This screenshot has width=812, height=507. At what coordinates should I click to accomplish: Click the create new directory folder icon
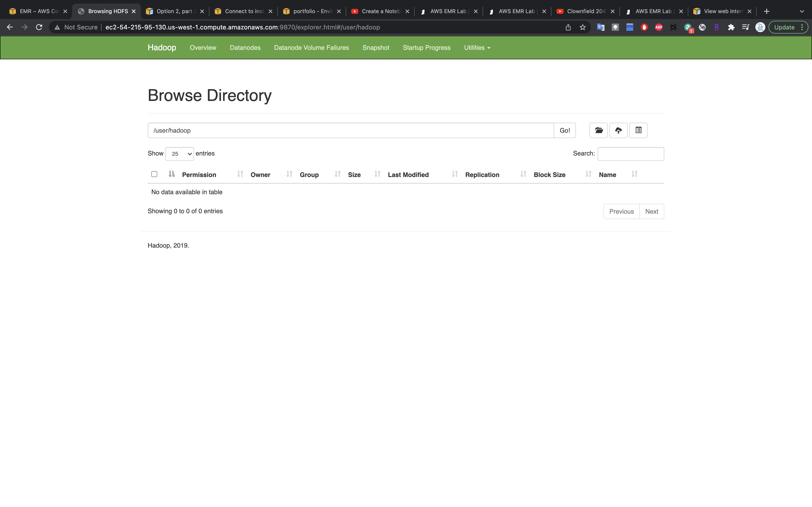pyautogui.click(x=599, y=130)
